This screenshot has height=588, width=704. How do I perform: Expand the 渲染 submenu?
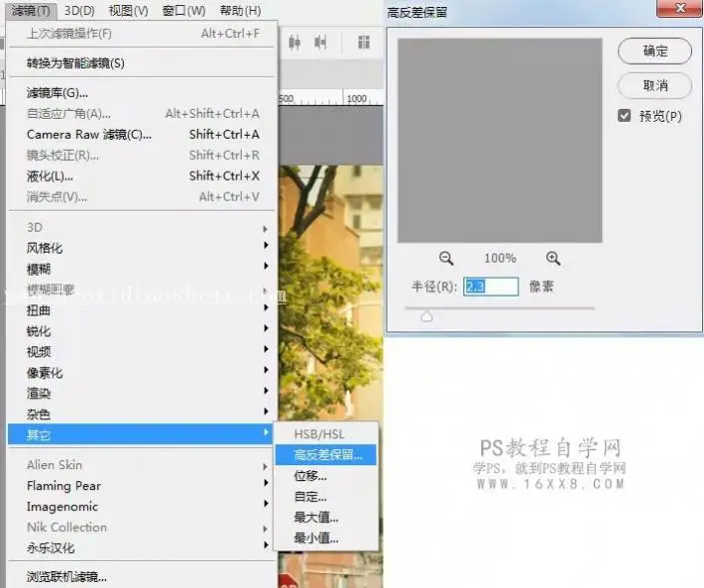(x=142, y=393)
